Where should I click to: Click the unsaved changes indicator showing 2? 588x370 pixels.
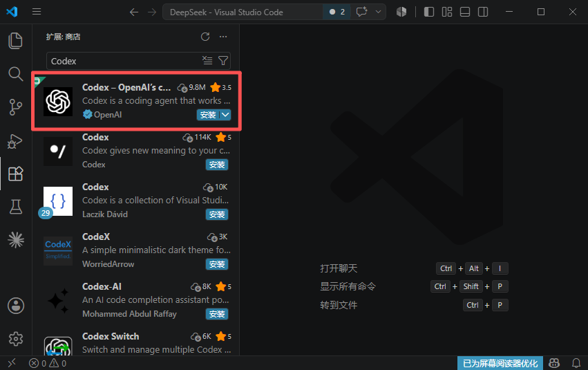336,12
